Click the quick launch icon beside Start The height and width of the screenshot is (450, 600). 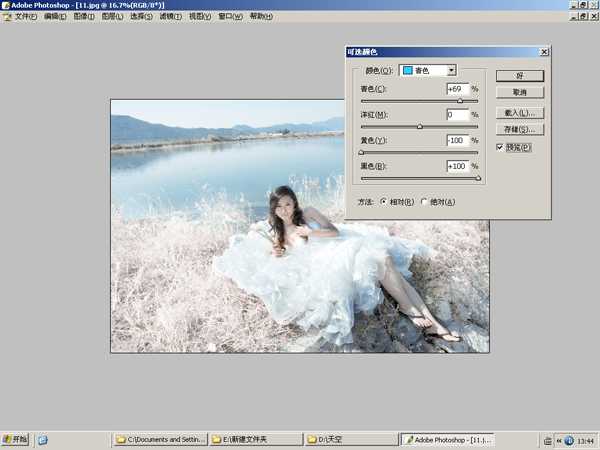point(43,439)
